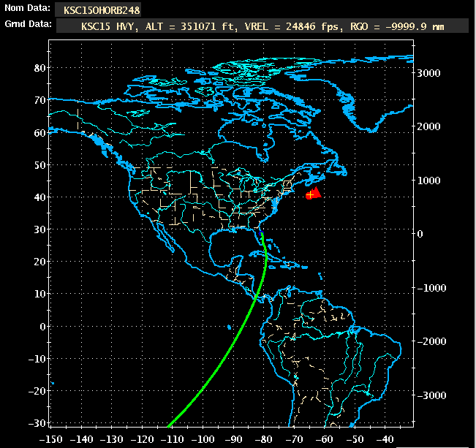
Task: Click right axis range label 3000
Action: [x=428, y=73]
